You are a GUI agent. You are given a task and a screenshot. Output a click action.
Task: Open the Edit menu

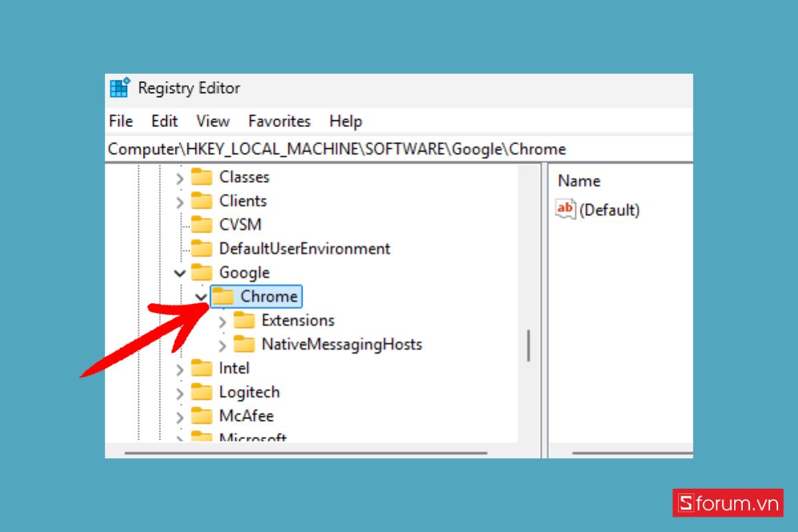[164, 121]
